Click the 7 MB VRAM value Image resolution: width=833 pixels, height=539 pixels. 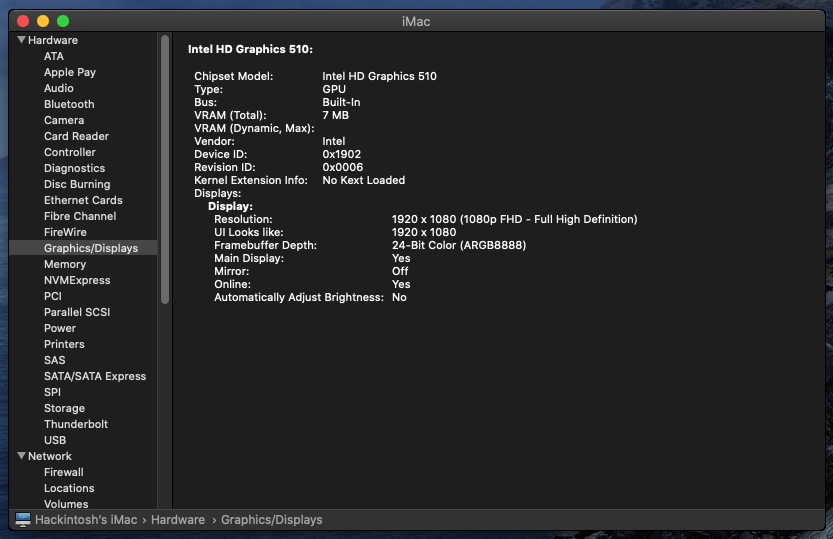[335, 115]
